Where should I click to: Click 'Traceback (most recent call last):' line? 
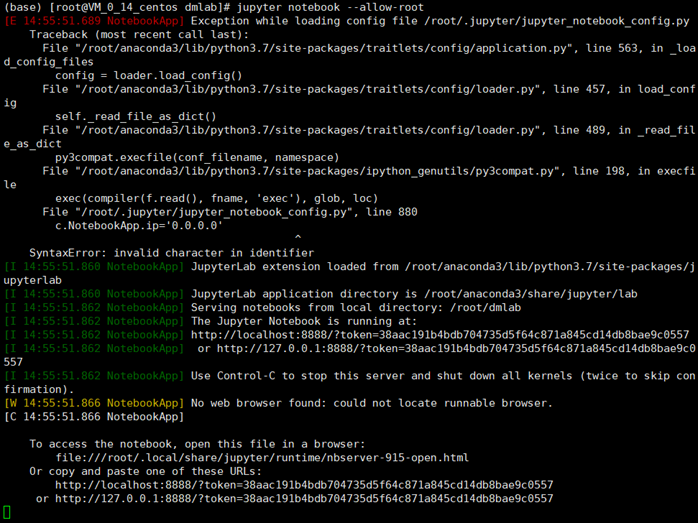[x=139, y=35]
